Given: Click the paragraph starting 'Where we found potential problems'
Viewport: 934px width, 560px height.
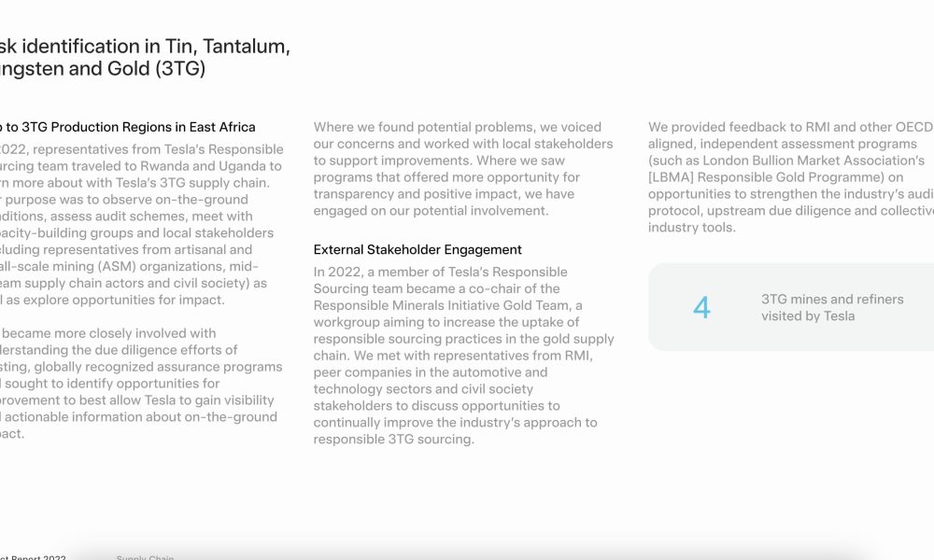Looking at the screenshot, I should (x=463, y=169).
